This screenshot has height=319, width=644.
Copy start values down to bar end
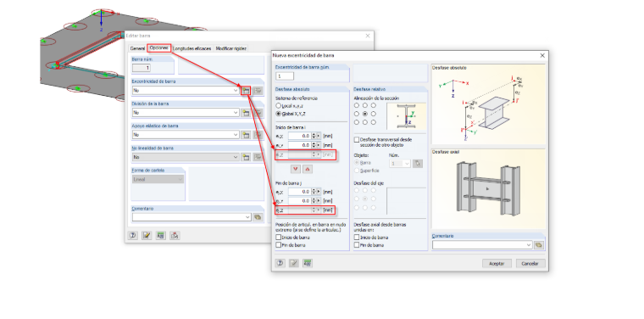(295, 169)
